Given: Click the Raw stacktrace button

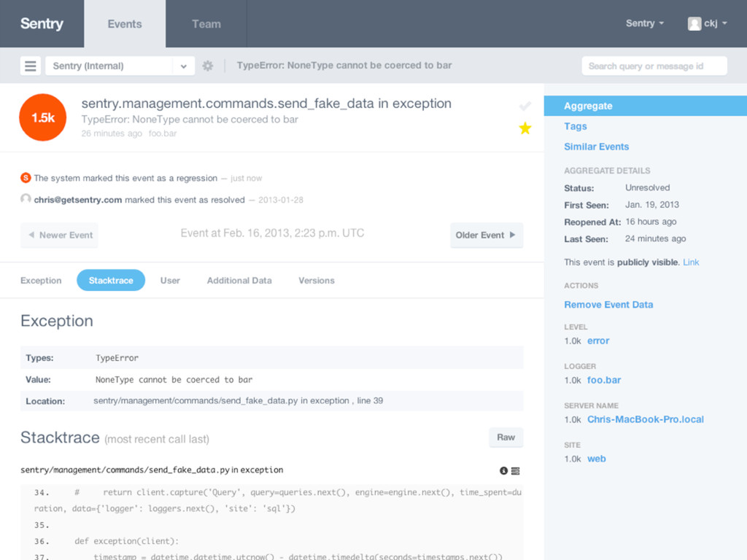Looking at the screenshot, I should pyautogui.click(x=506, y=437).
